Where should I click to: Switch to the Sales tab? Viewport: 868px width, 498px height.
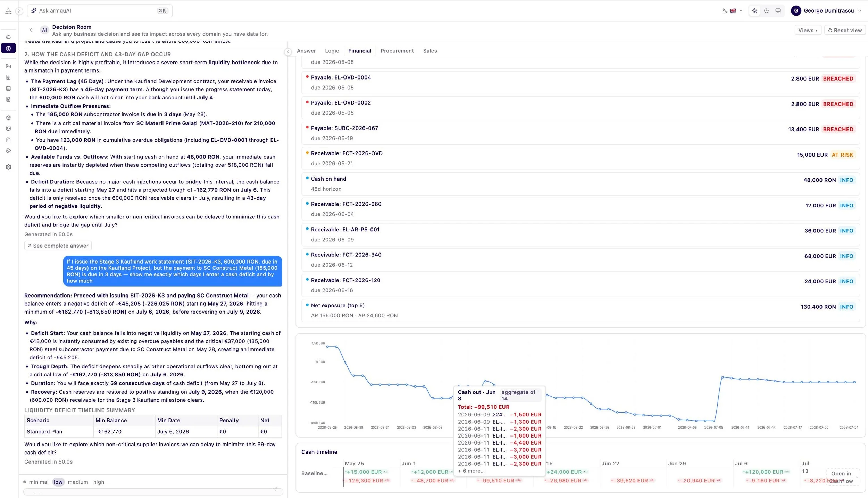click(x=430, y=51)
